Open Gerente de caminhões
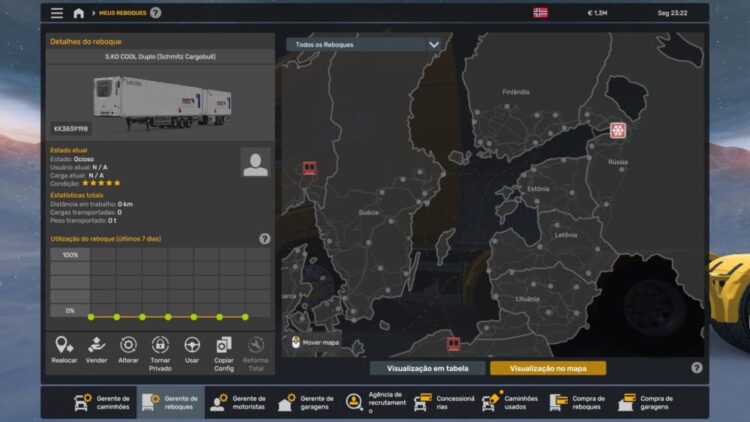This screenshot has height=422, width=750. (x=102, y=402)
